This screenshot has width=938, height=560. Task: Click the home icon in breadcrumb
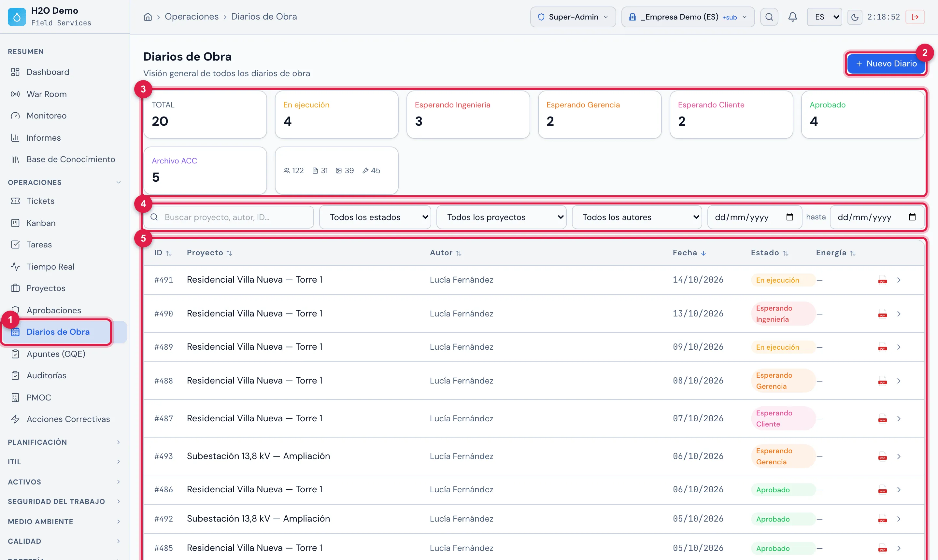(x=148, y=17)
